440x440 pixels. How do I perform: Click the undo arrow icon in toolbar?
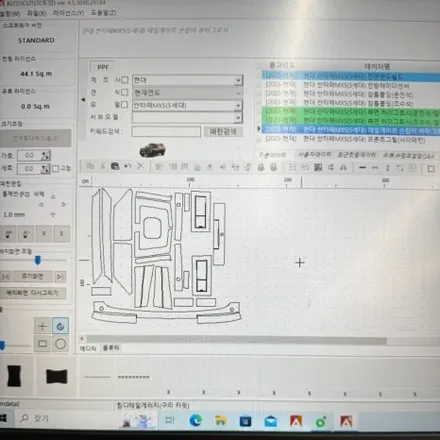(x=128, y=166)
